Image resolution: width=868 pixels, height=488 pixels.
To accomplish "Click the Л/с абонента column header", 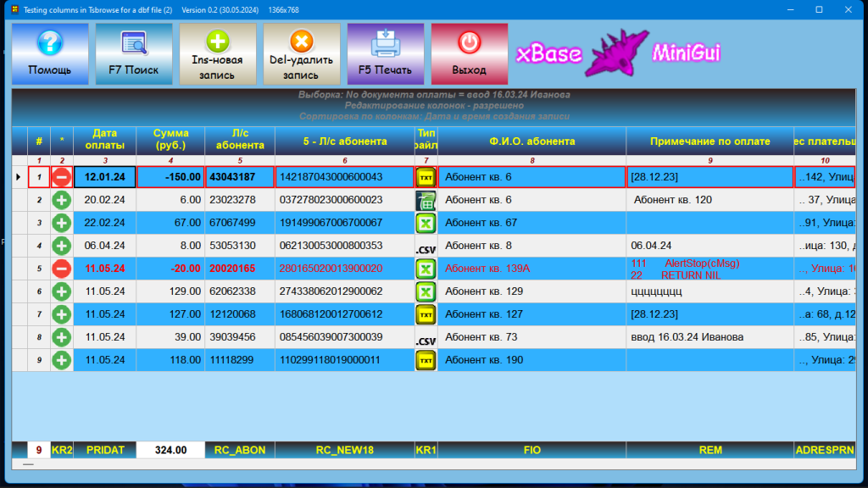I will point(240,141).
